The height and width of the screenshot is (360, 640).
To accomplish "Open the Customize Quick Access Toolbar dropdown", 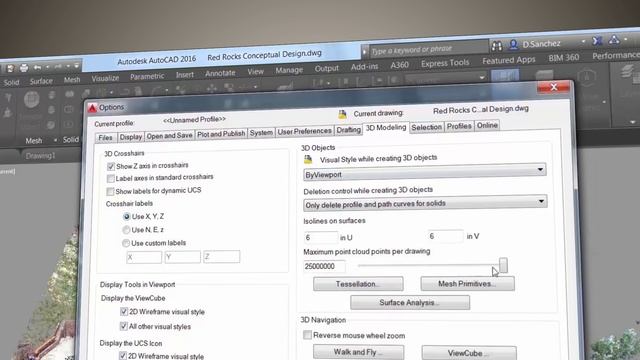I will click(76, 66).
